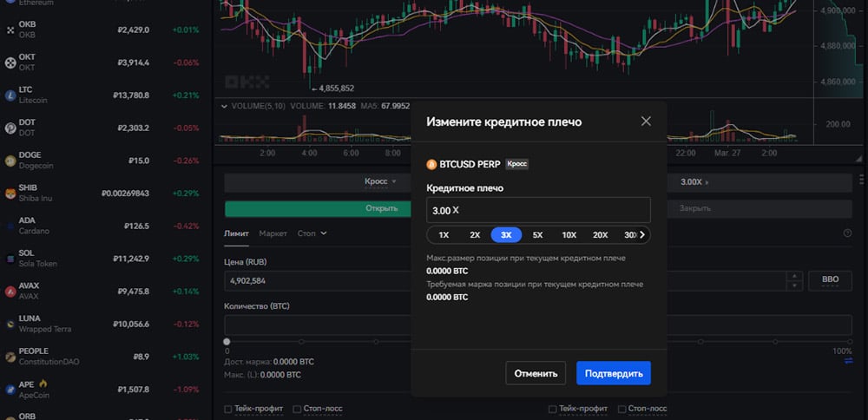Click the BBO button
868x420 pixels.
click(x=830, y=280)
